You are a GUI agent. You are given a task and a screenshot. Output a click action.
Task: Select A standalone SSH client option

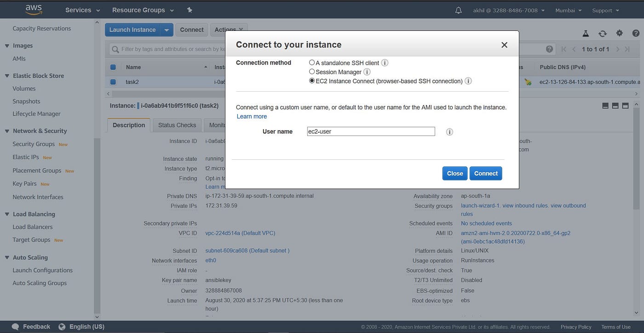pyautogui.click(x=312, y=62)
